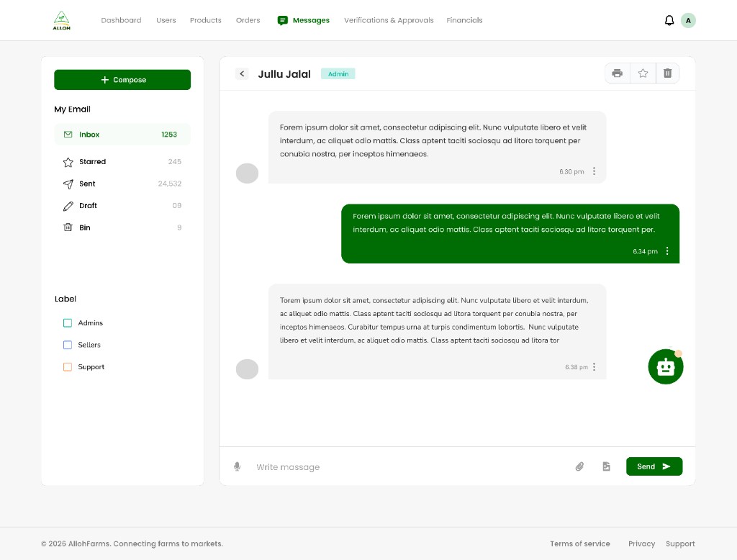Open the Bin folder
The width and height of the screenshot is (737, 560).
point(122,227)
